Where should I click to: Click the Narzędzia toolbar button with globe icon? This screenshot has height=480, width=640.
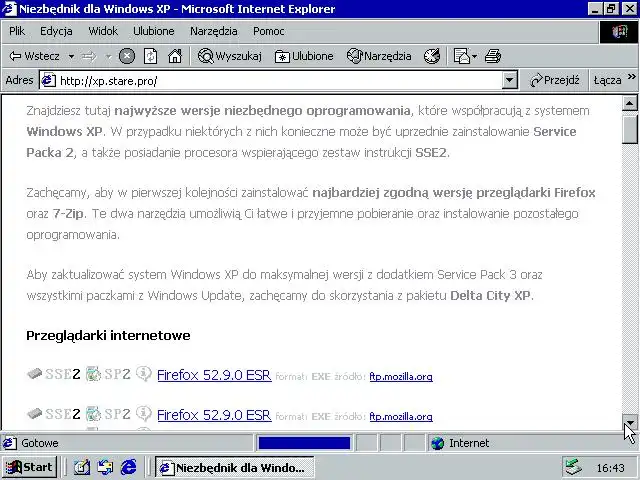(x=379, y=56)
